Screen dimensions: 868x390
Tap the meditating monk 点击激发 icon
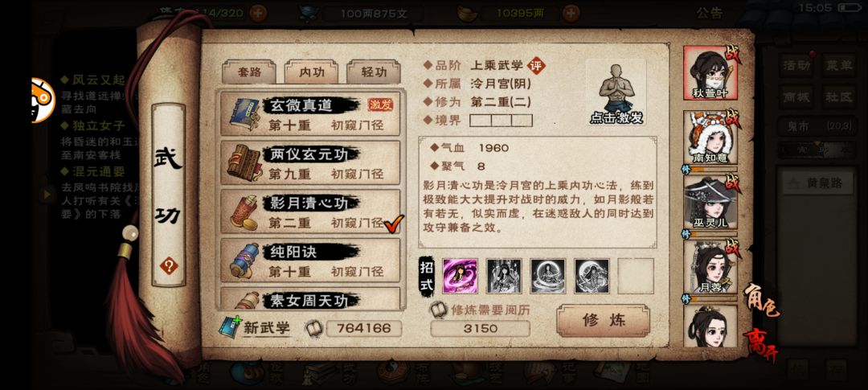[x=616, y=93]
